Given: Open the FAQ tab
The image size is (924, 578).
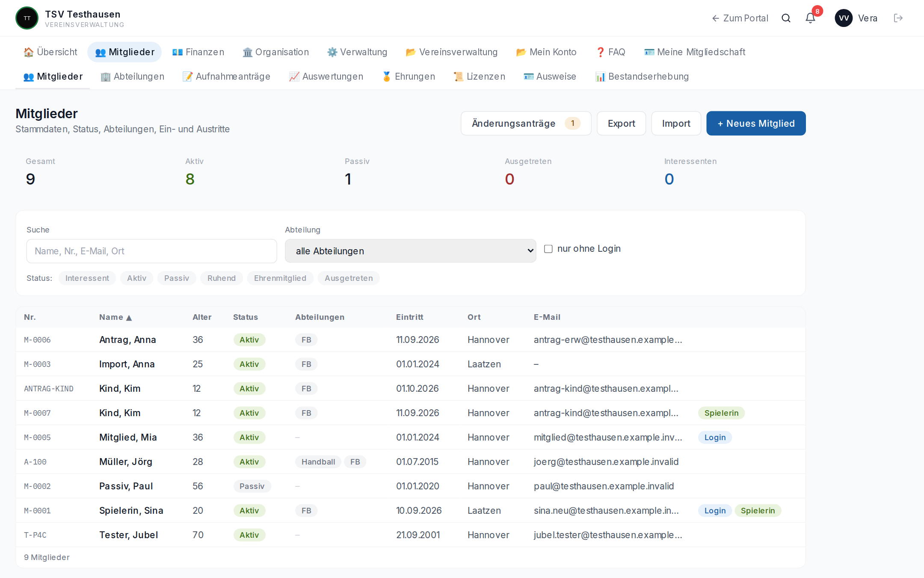Looking at the screenshot, I should tap(610, 52).
